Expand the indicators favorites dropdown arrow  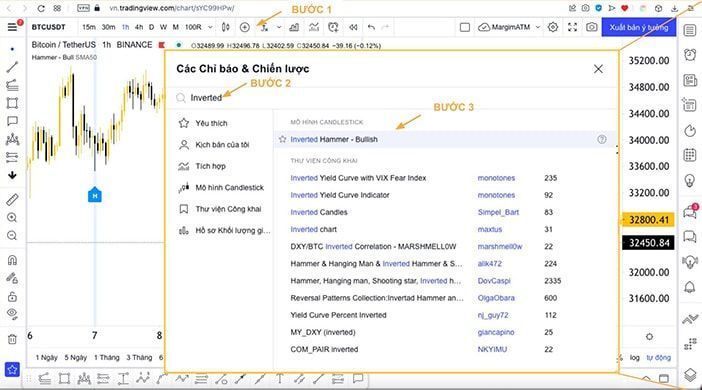pos(279,27)
